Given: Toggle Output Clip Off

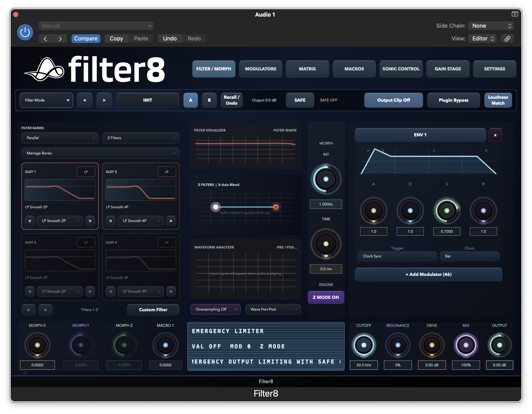Looking at the screenshot, I should 393,100.
